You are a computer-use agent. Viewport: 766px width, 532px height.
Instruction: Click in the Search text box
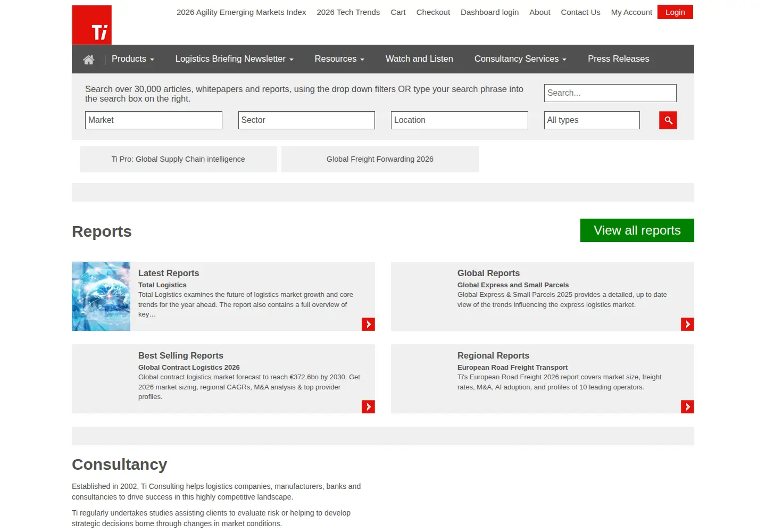610,93
